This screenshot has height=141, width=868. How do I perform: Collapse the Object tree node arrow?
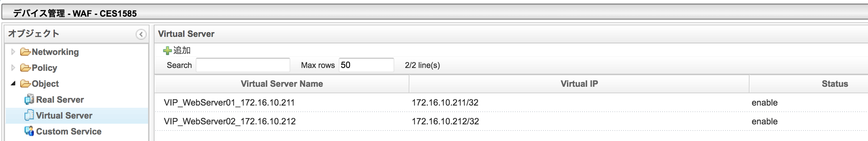(13, 84)
